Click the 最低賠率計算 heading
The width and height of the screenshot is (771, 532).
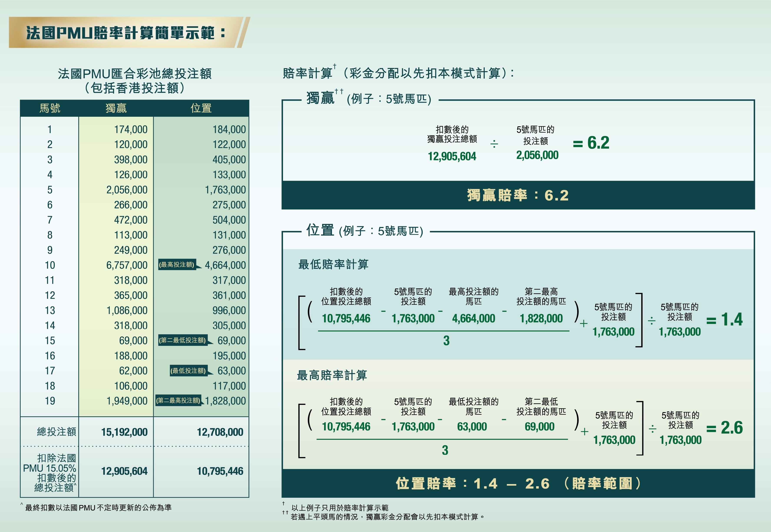(333, 264)
